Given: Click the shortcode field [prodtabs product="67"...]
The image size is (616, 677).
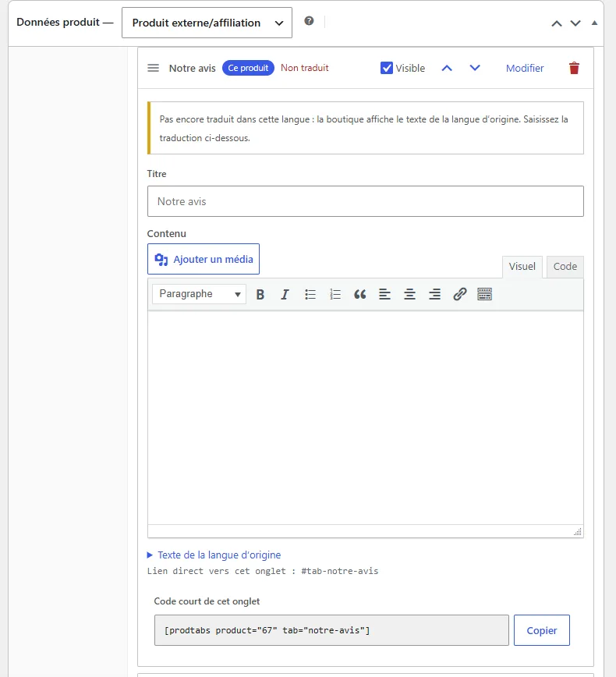Looking at the screenshot, I should pyautogui.click(x=331, y=630).
